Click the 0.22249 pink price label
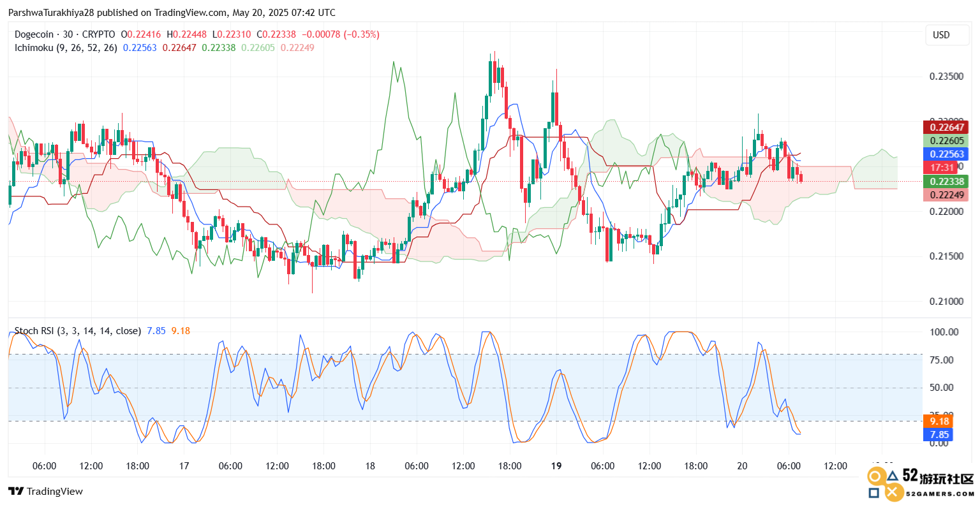This screenshot has height=505, width=980. (947, 195)
